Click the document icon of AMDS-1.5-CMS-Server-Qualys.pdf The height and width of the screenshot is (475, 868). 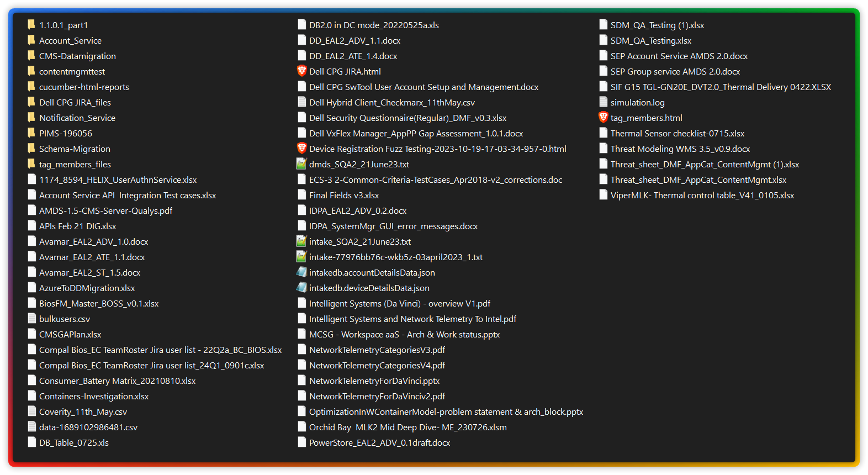coord(32,210)
